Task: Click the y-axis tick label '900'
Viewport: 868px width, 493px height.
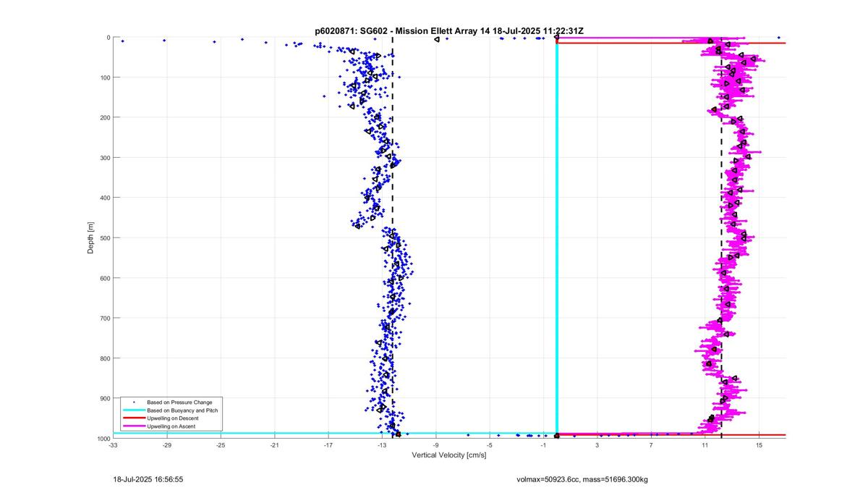Action: point(105,398)
